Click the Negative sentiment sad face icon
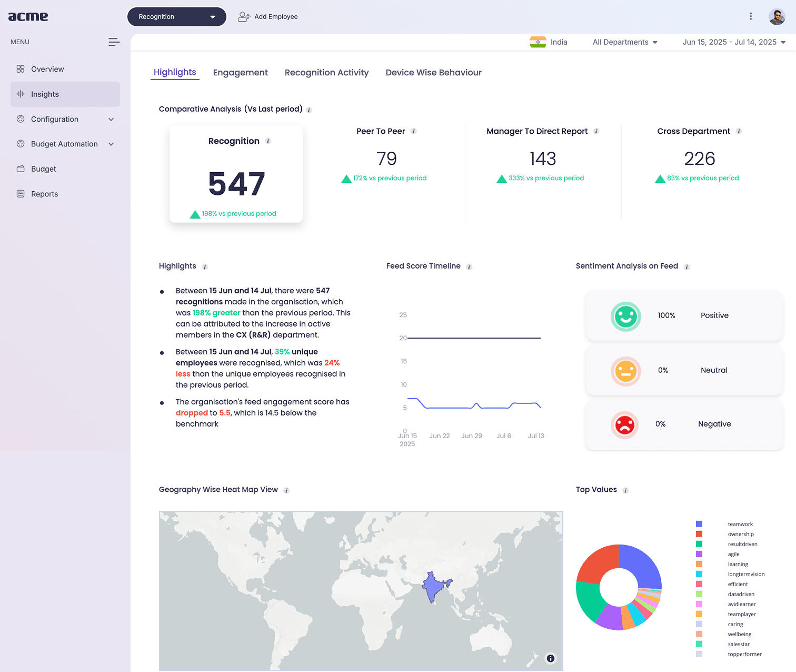Viewport: 796px width, 672px height. (625, 425)
